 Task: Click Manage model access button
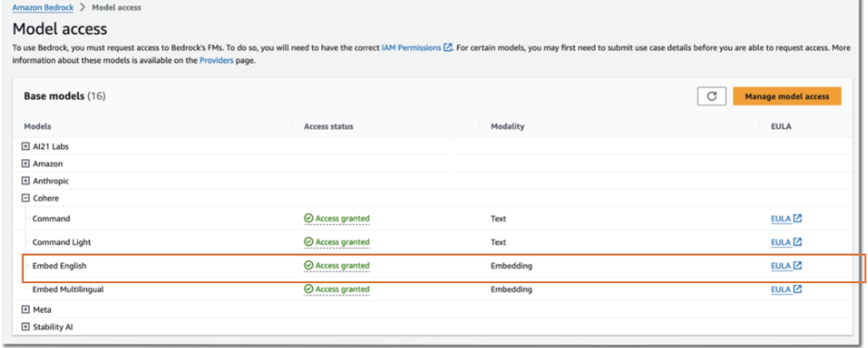pos(787,96)
